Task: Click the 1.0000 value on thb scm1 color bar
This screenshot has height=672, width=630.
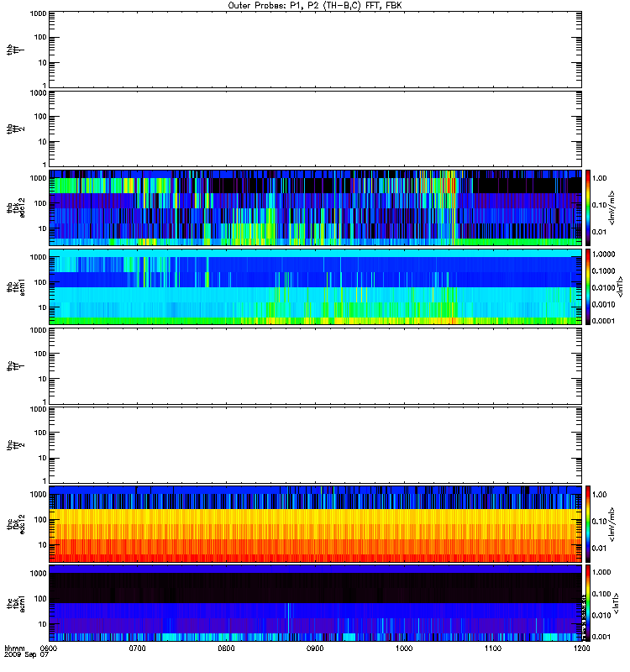Action: click(x=603, y=255)
